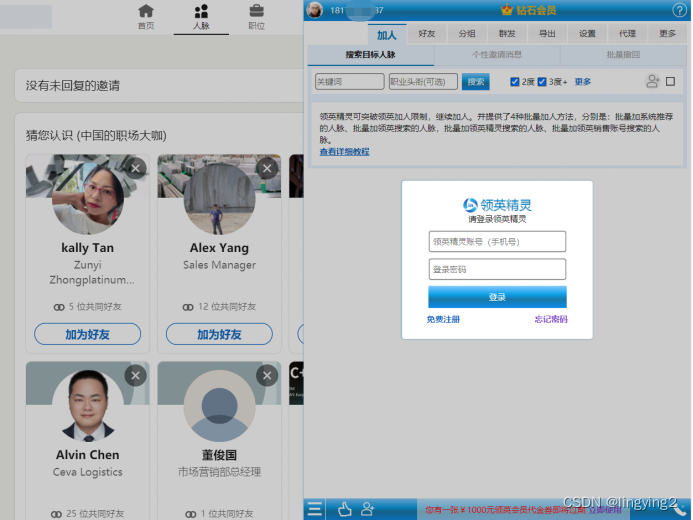Open Alvin Chen's name link
Viewport: 693px width, 520px height.
pyautogui.click(x=88, y=455)
